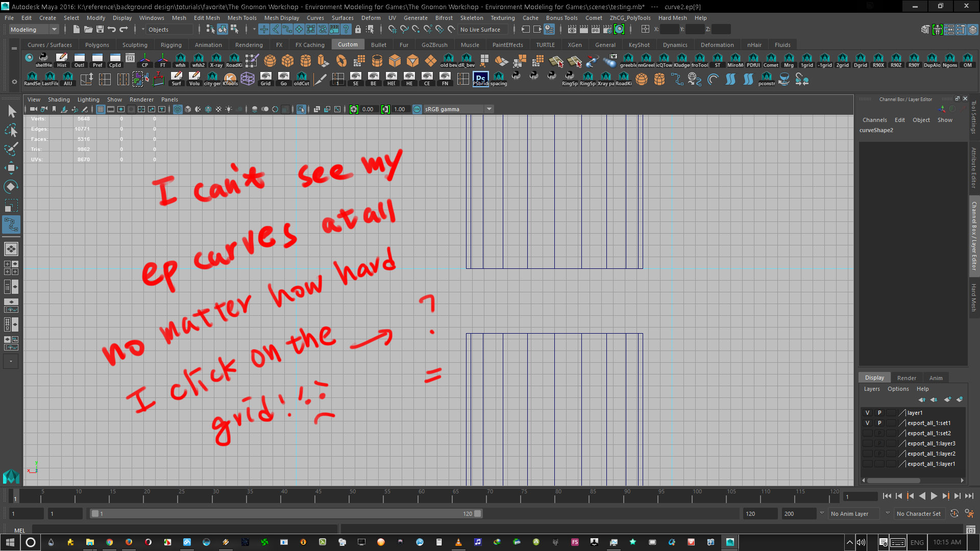Toggle playback P box of export_all_1:set1
This screenshot has width=980, height=551.
(879, 423)
